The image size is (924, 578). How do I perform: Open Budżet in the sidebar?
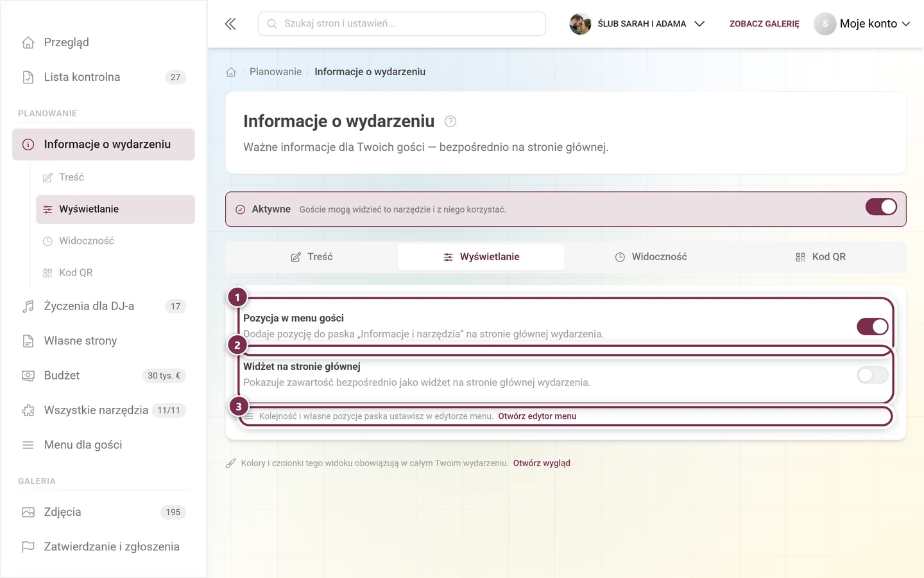103,376
